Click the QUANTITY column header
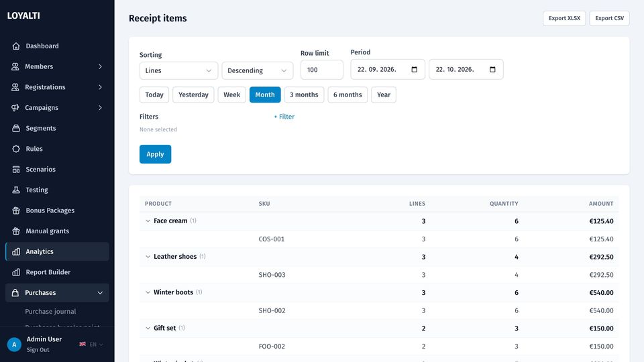The width and height of the screenshot is (644, 362). (504, 204)
